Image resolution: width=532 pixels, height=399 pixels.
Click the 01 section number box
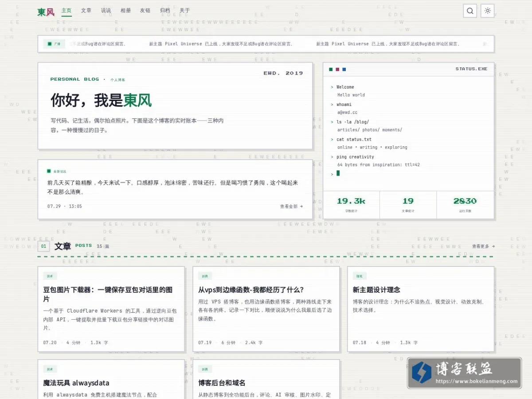[x=43, y=246]
